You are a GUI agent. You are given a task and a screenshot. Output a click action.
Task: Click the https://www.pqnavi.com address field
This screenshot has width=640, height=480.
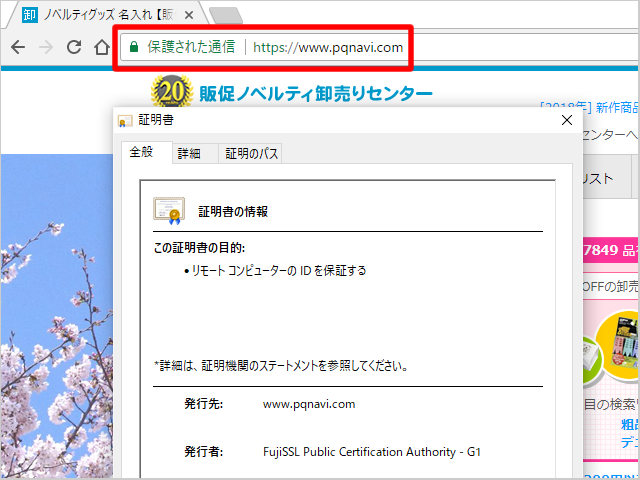tap(328, 47)
